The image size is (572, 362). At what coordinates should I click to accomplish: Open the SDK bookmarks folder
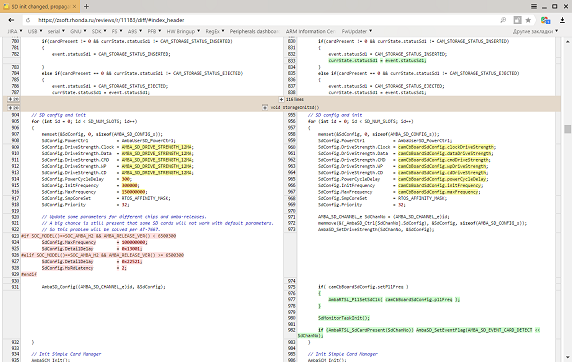click(99, 31)
